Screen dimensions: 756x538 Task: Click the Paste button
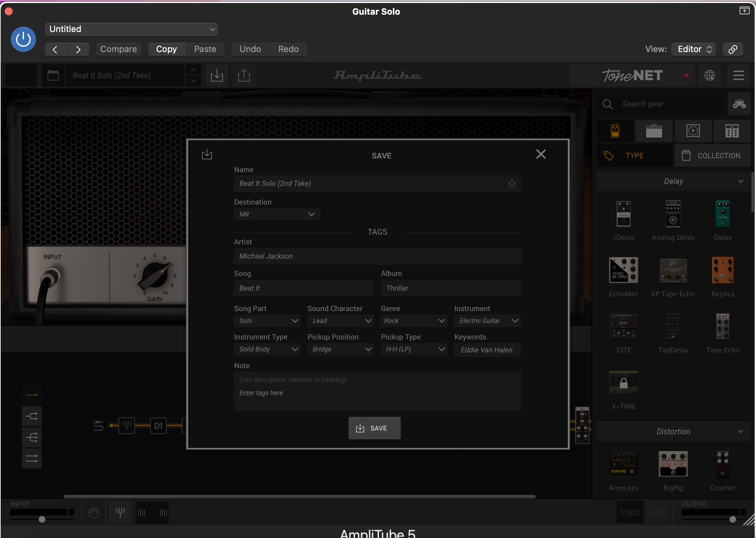coord(205,49)
